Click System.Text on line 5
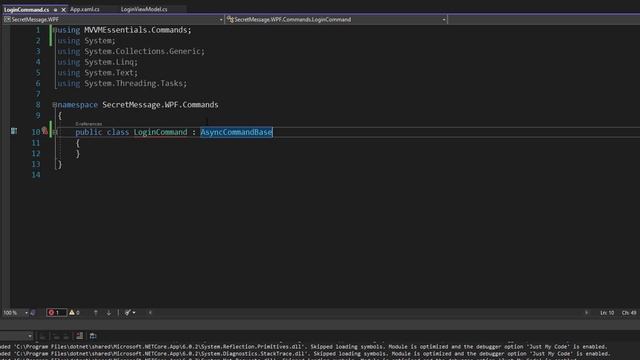The height and width of the screenshot is (360, 640). (109, 73)
